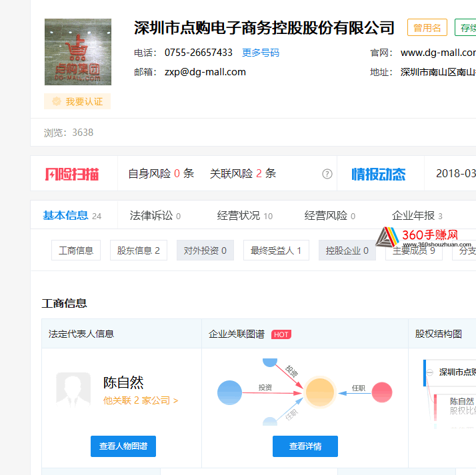Click the 股权结构图 header
The width and height of the screenshot is (476, 475).
[439, 334]
